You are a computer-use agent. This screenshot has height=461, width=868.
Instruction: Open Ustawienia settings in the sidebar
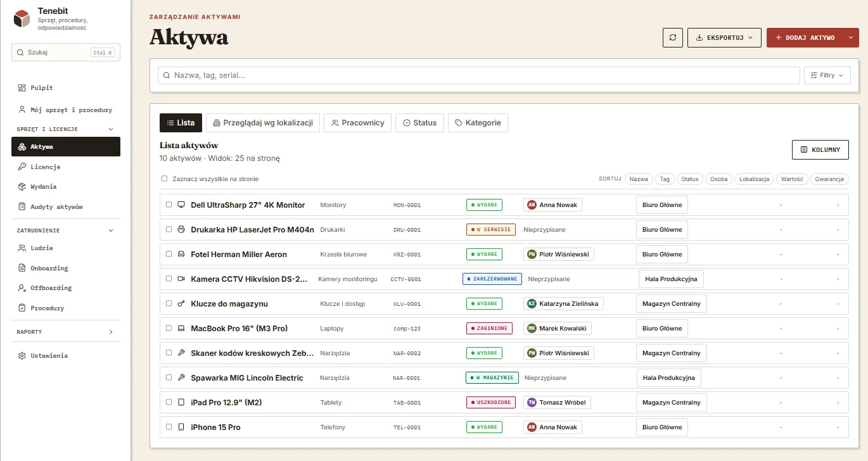[66, 356]
